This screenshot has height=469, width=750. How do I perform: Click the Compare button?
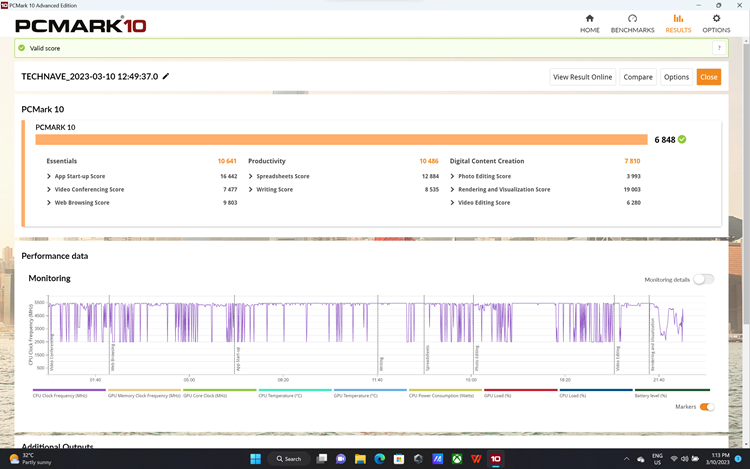[638, 77]
